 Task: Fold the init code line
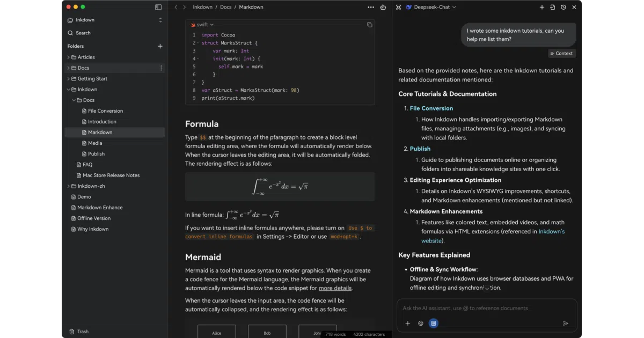coord(198,59)
